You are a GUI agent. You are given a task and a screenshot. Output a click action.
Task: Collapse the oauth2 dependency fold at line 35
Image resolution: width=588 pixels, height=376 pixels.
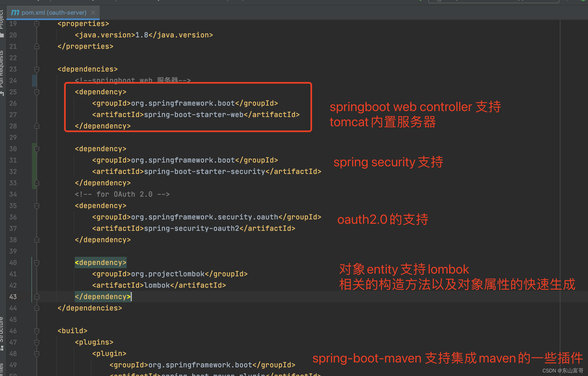tap(37, 206)
